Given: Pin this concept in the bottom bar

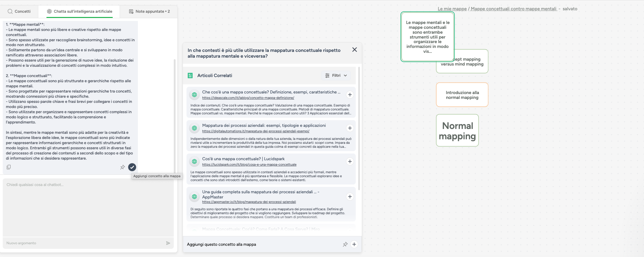Looking at the screenshot, I should coord(345,244).
